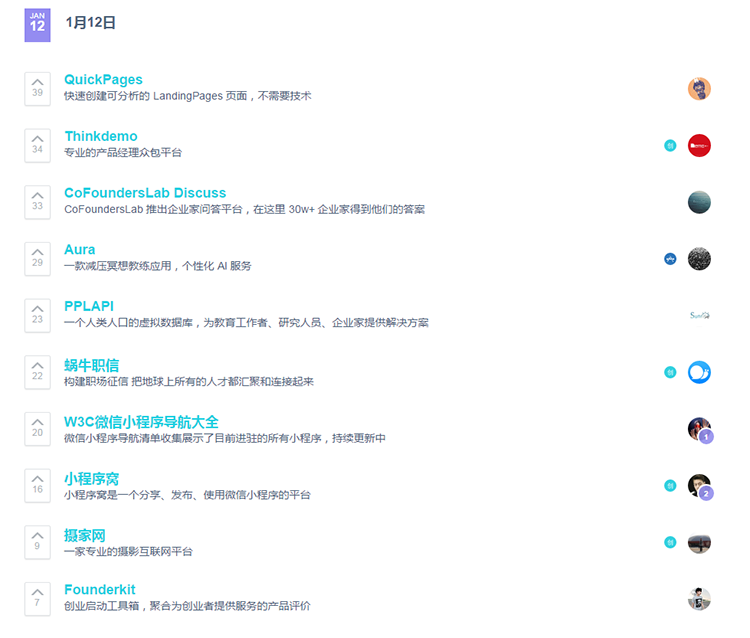The image size is (750, 638).
Task: View the QuickPages submitter avatar
Action: click(x=699, y=89)
